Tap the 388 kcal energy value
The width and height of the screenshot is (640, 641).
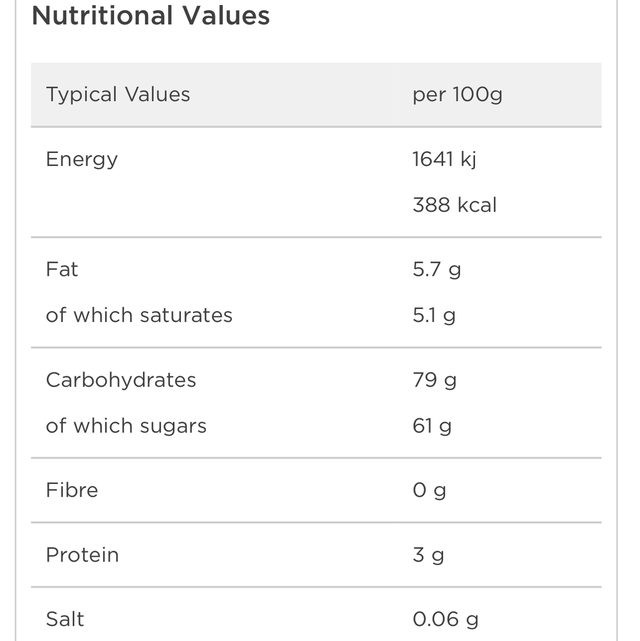454,205
